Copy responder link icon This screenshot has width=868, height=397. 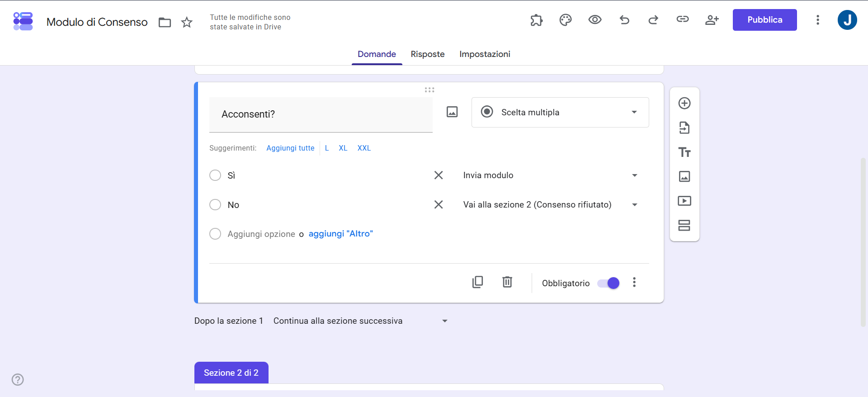tap(683, 19)
